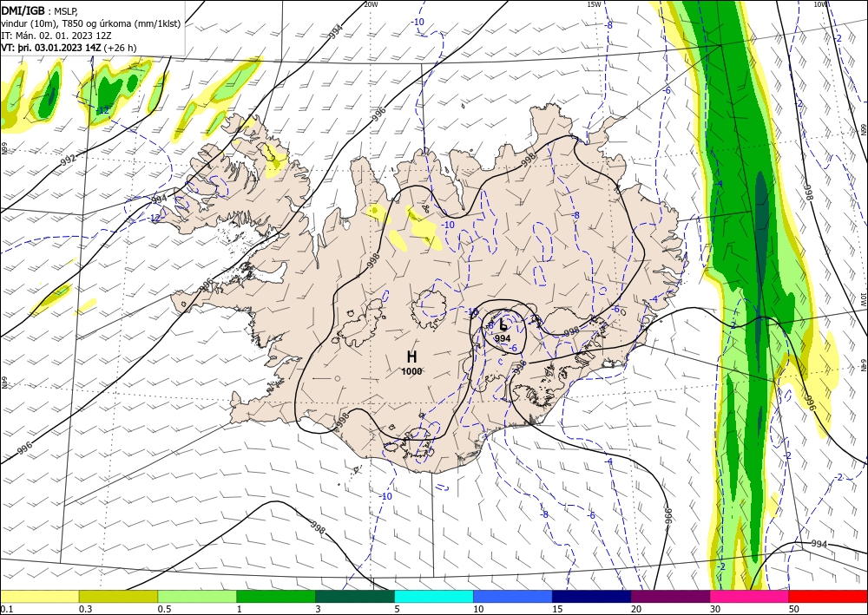
Task: Click the yellow 0.1 mm legend swatch
Action: pyautogui.click(x=39, y=596)
